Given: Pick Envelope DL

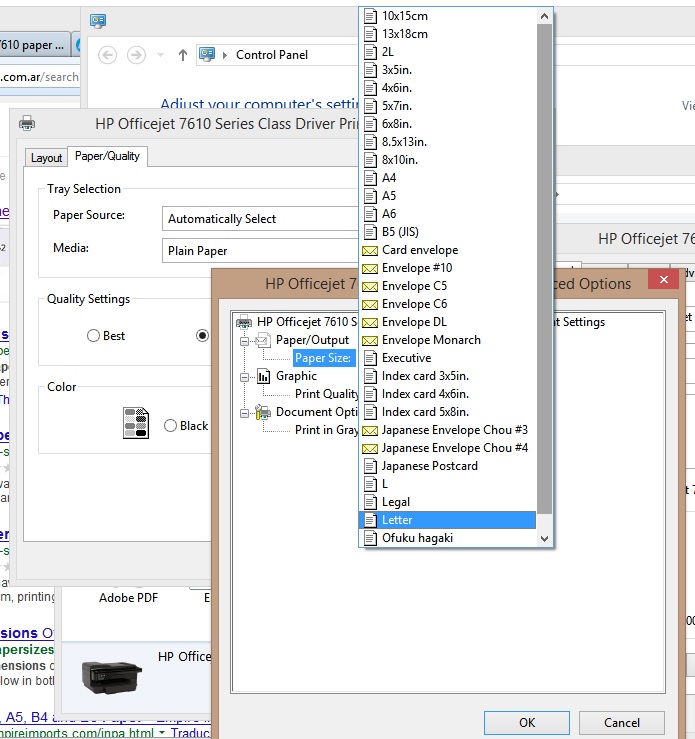Looking at the screenshot, I should click(448, 322).
